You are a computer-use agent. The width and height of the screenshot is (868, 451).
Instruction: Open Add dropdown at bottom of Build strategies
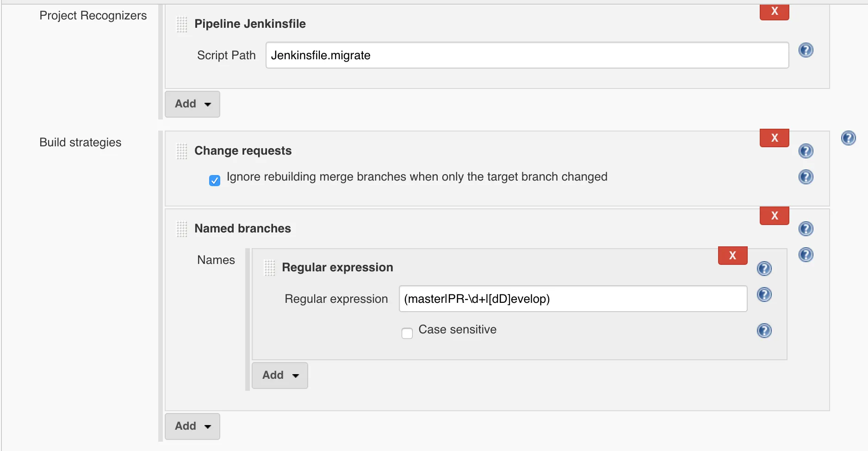pyautogui.click(x=192, y=426)
